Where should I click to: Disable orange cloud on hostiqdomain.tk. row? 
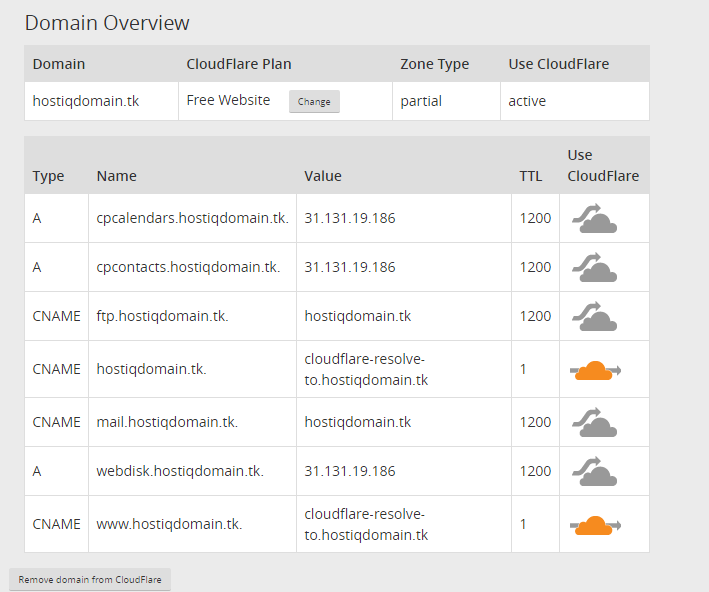[595, 370]
